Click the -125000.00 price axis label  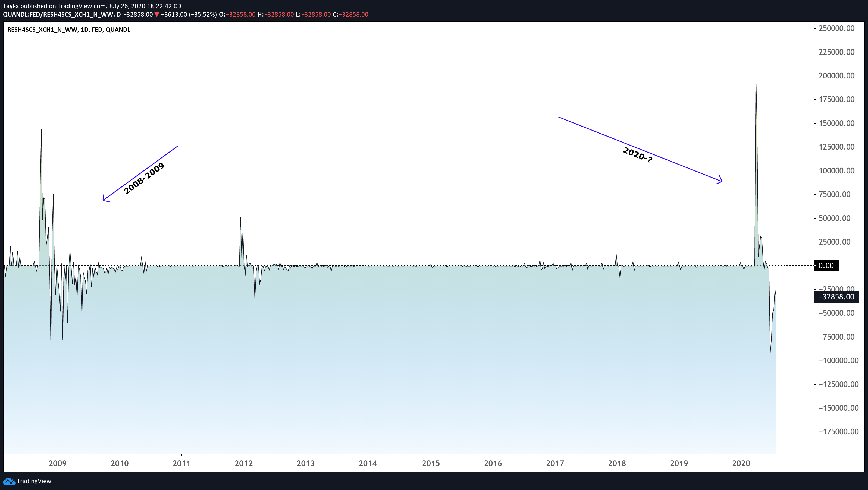pyautogui.click(x=839, y=384)
